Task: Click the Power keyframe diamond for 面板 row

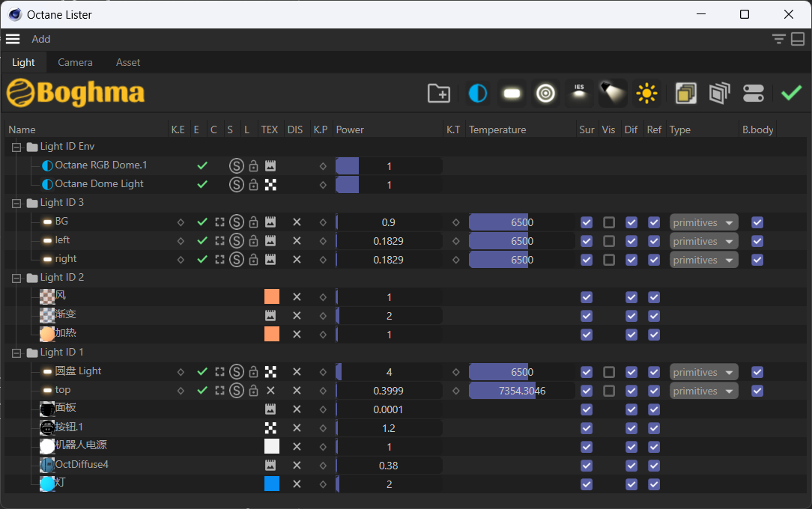Action: click(323, 409)
